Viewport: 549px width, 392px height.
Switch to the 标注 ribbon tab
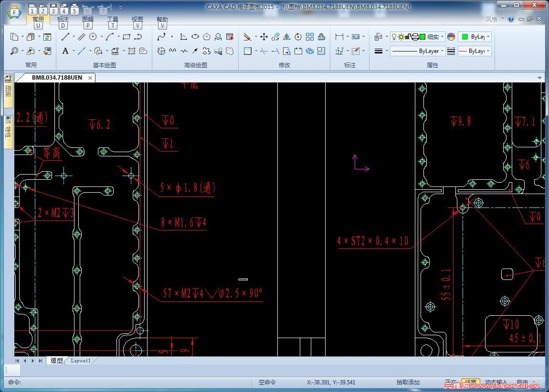[63, 19]
